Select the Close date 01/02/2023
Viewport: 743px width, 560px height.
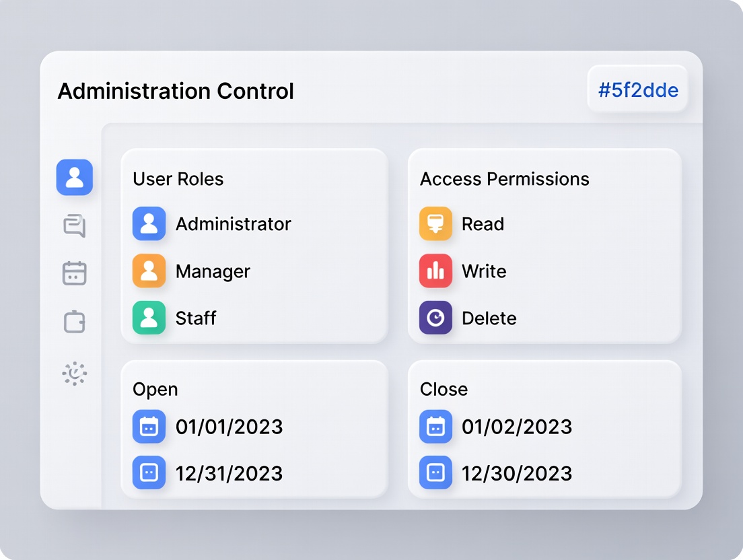[x=516, y=427]
